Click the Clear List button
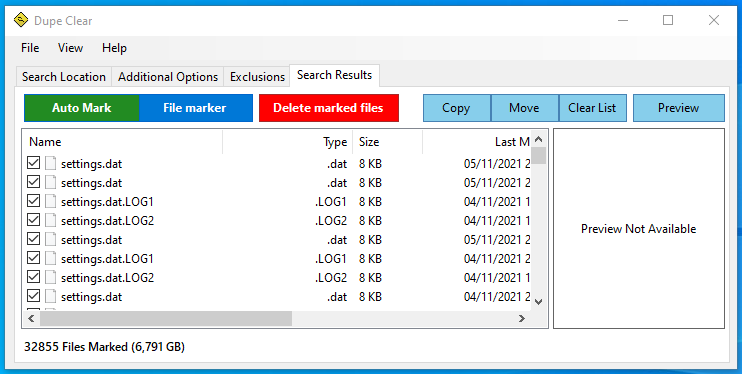The height and width of the screenshot is (374, 742). pos(592,108)
